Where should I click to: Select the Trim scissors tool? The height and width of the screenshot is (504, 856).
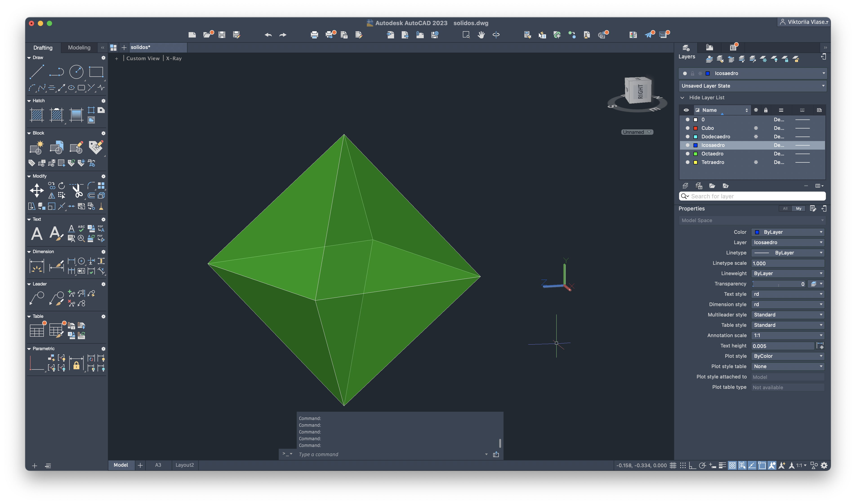[x=77, y=190]
